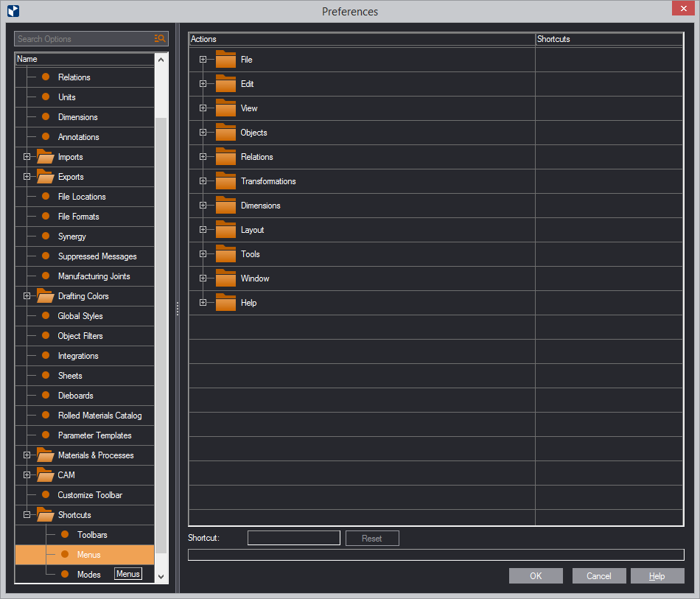This screenshot has width=700, height=599.
Task: Click the Materials & Processes folder icon
Action: pos(45,455)
